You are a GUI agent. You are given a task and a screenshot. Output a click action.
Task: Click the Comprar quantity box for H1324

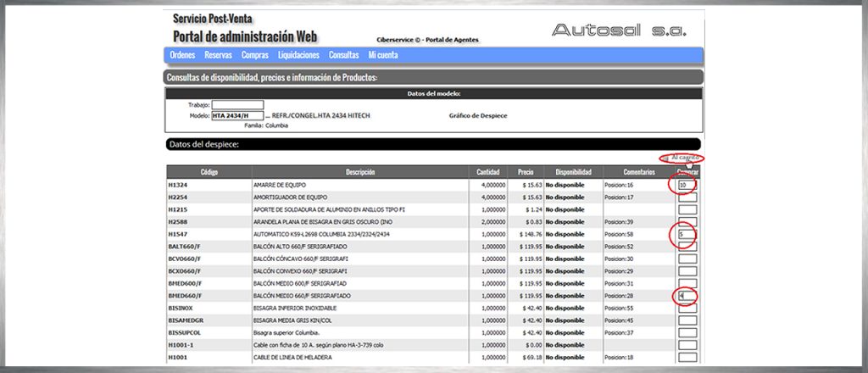(687, 184)
